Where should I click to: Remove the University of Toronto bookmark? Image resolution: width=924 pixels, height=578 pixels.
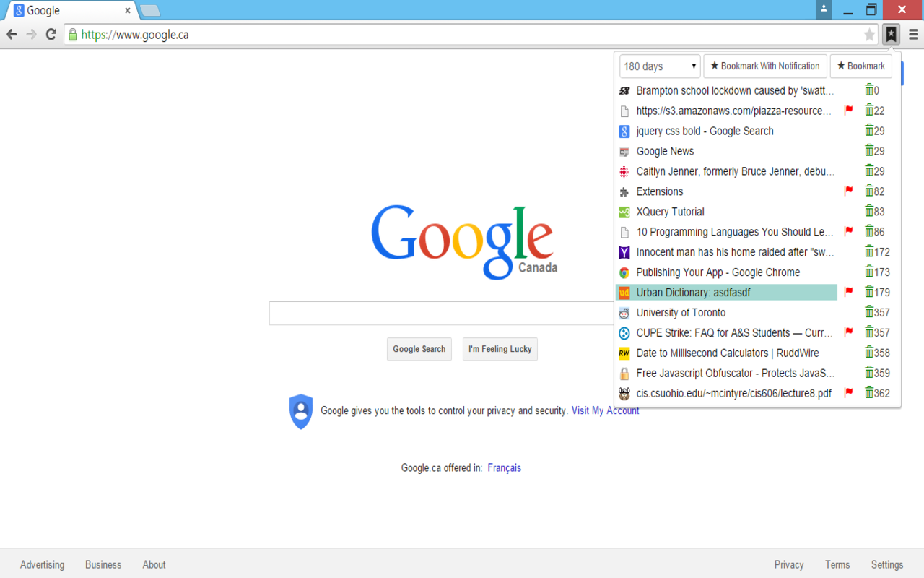click(x=869, y=312)
